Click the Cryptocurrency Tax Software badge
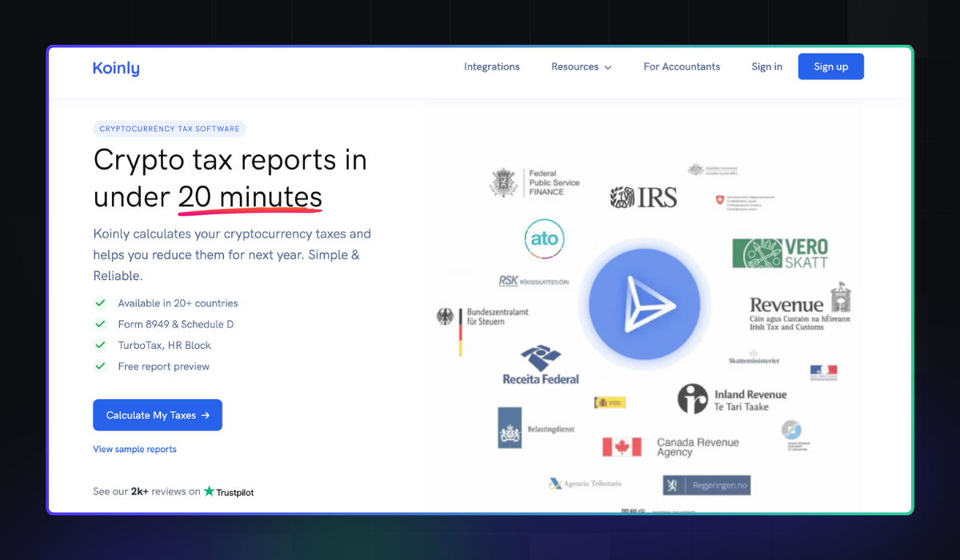 (170, 129)
